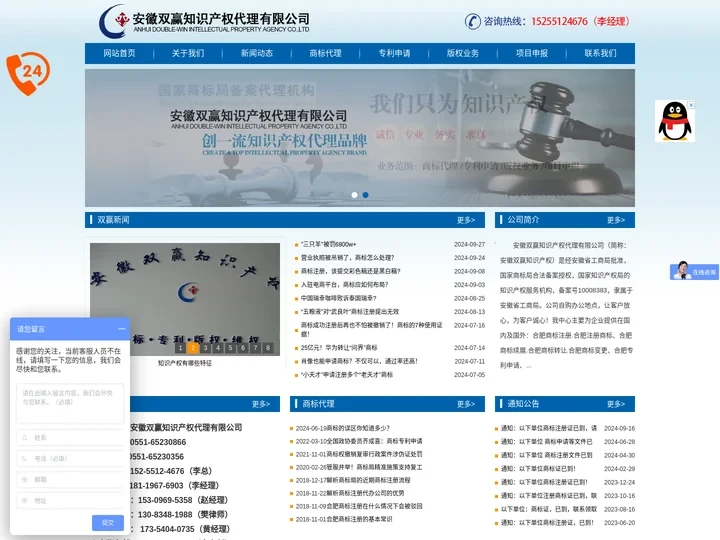
Task: Select slide 5 in news image slider
Action: pyautogui.click(x=231, y=348)
